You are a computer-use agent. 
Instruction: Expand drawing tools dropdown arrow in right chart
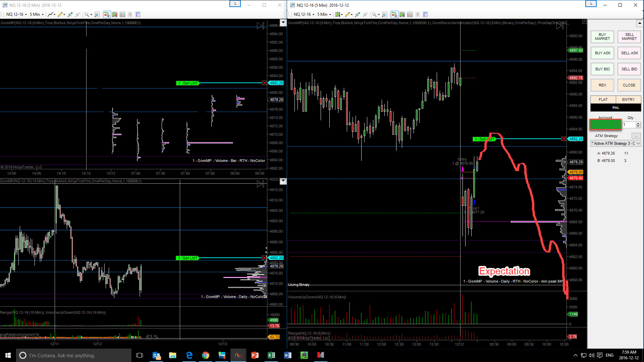click(352, 15)
